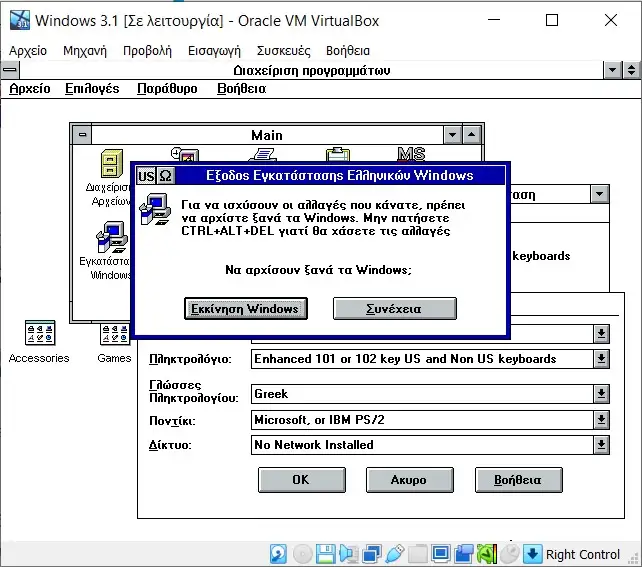
Task: Click the floppy disk status icon
Action: 326,554
